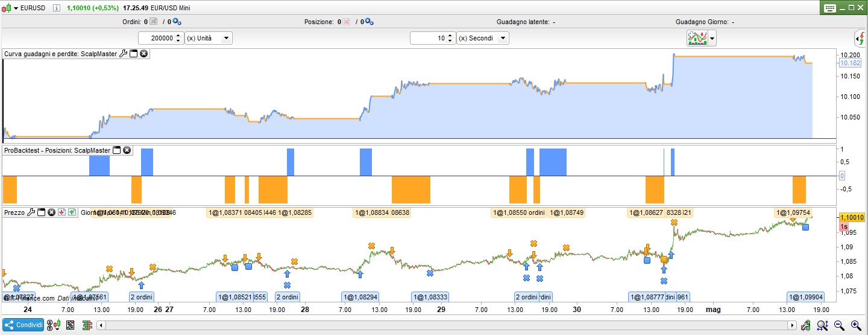Click the green up-arrow icon in Prezzo panel
Image resolution: width=868 pixels, height=335 pixels.
72,212
